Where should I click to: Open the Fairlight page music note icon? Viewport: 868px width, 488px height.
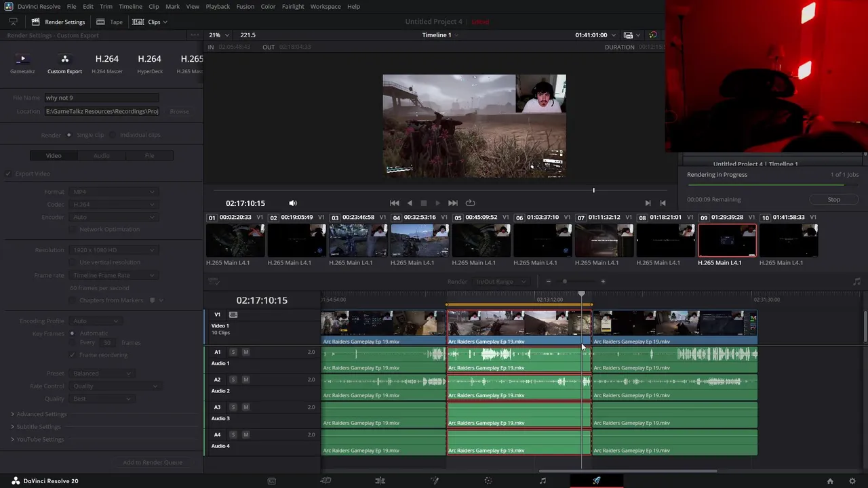coord(542,481)
